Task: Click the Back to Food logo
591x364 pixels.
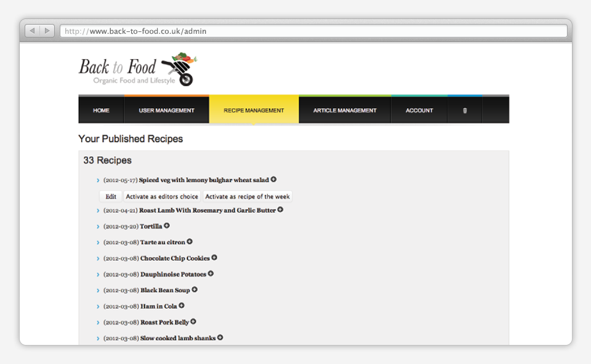Action: [x=138, y=69]
